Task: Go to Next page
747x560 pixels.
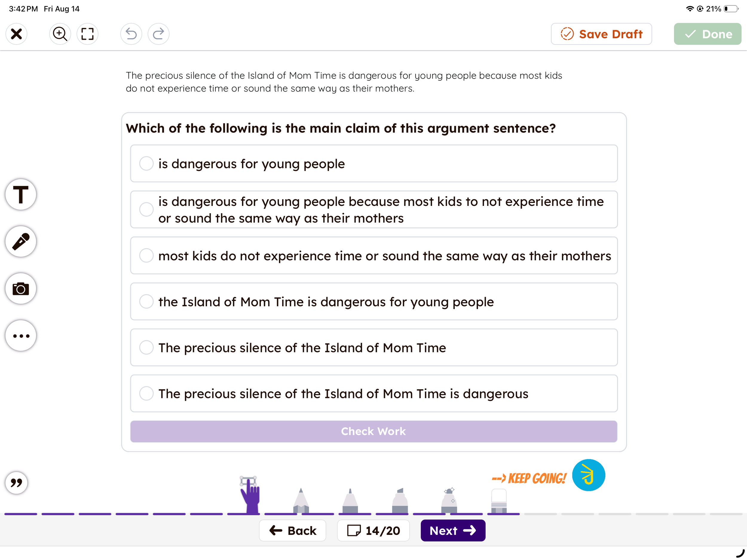Action: tap(453, 531)
